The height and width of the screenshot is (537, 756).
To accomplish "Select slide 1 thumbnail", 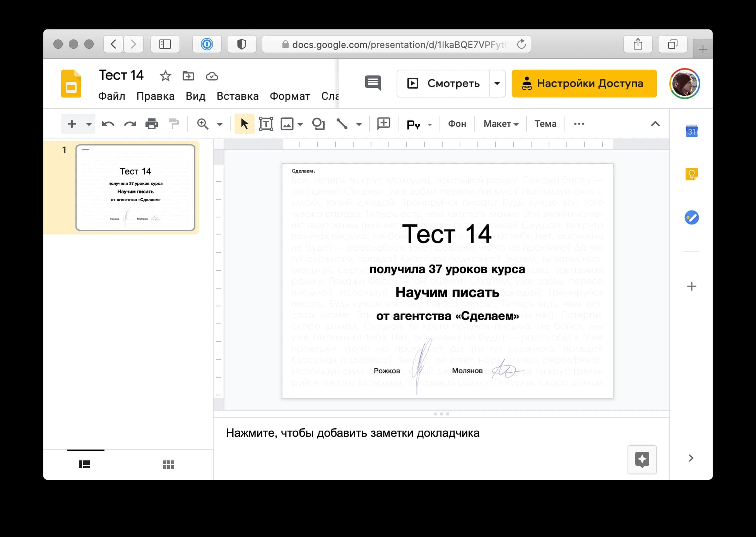I will (x=135, y=188).
